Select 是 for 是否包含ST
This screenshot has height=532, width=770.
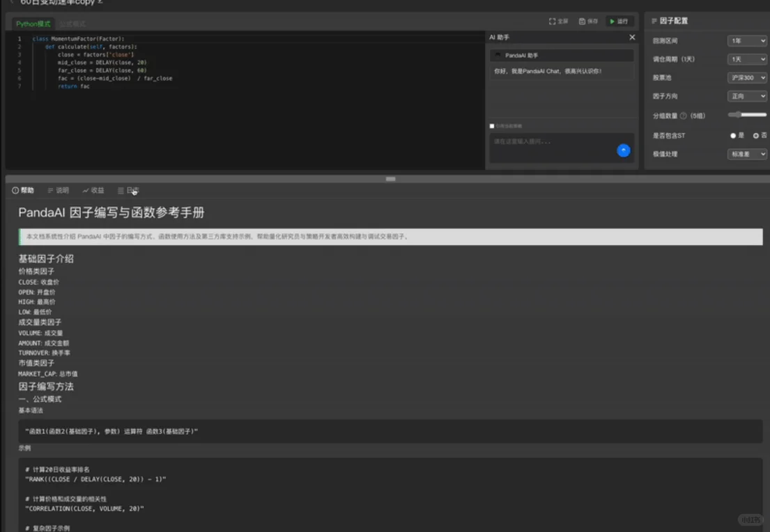click(x=732, y=136)
